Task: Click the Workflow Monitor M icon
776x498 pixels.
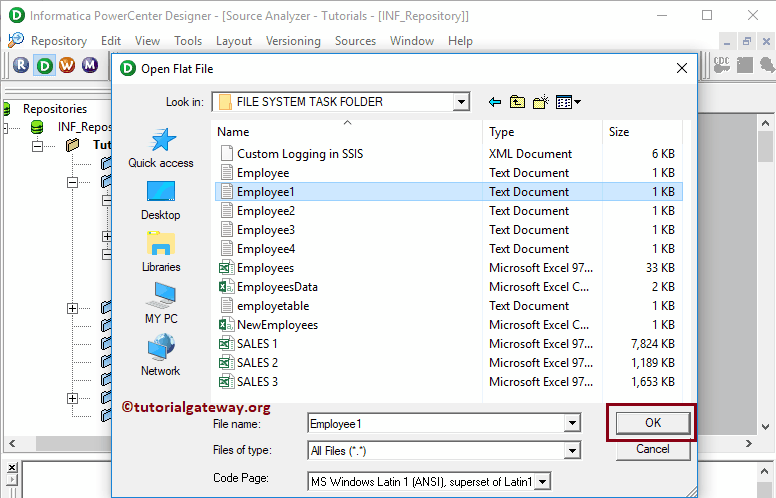Action: [x=90, y=66]
